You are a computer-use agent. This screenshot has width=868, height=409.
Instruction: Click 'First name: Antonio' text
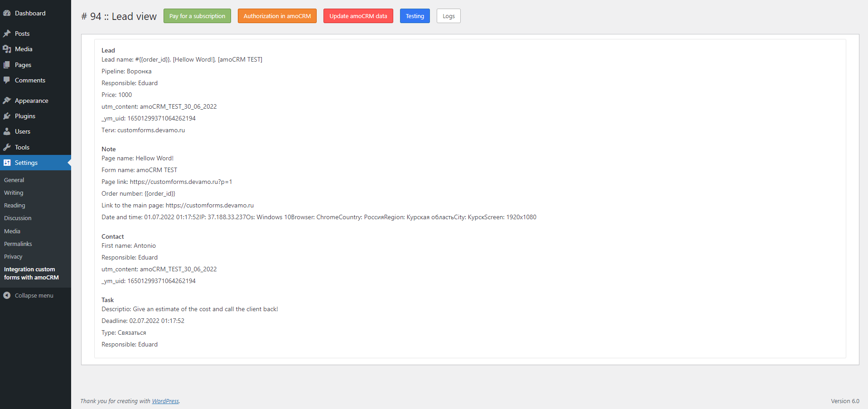(x=129, y=245)
